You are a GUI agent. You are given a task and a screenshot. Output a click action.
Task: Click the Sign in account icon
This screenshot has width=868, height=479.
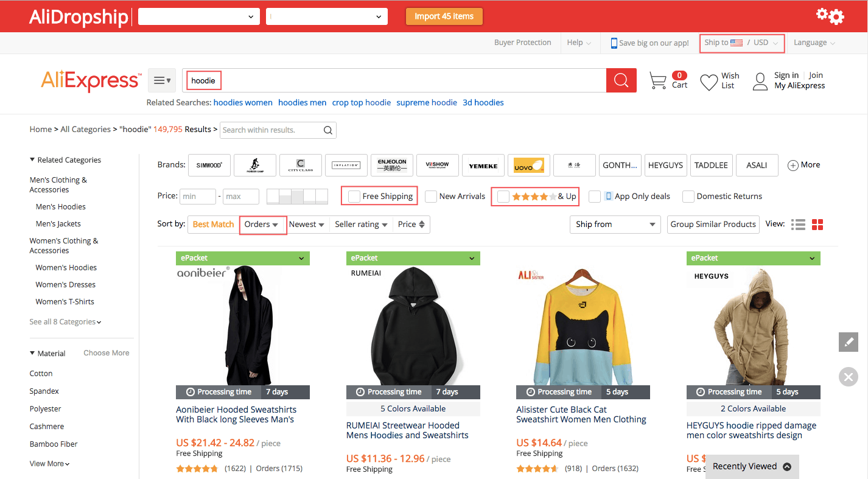click(x=760, y=81)
